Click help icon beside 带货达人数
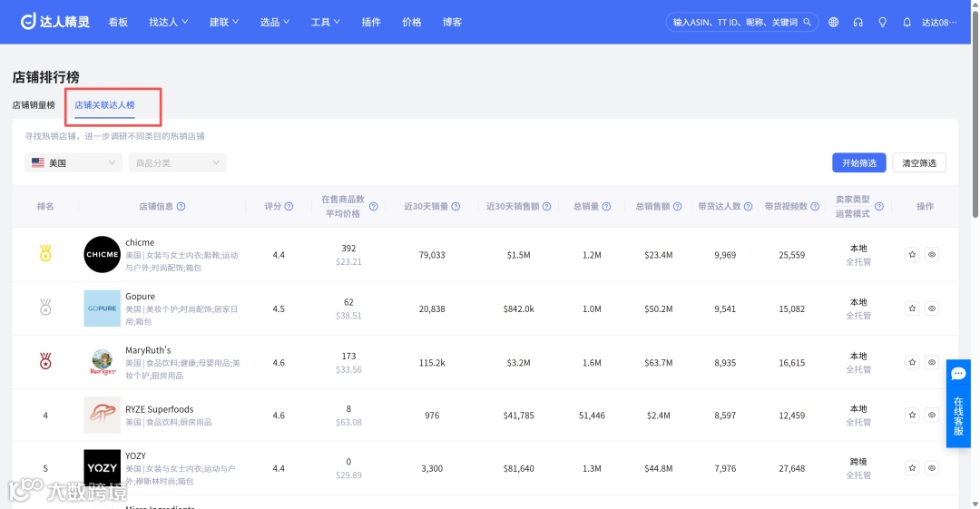Screen dimensions: 980x509 [748, 206]
